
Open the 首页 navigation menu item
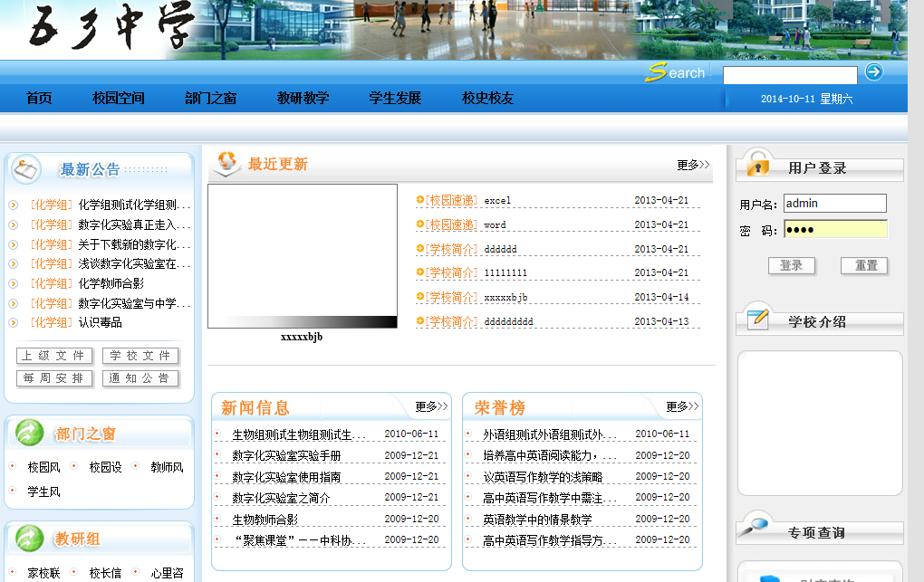click(x=39, y=98)
